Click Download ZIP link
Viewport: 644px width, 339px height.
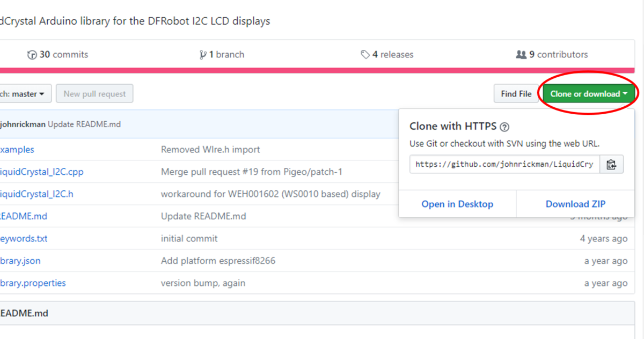point(575,204)
